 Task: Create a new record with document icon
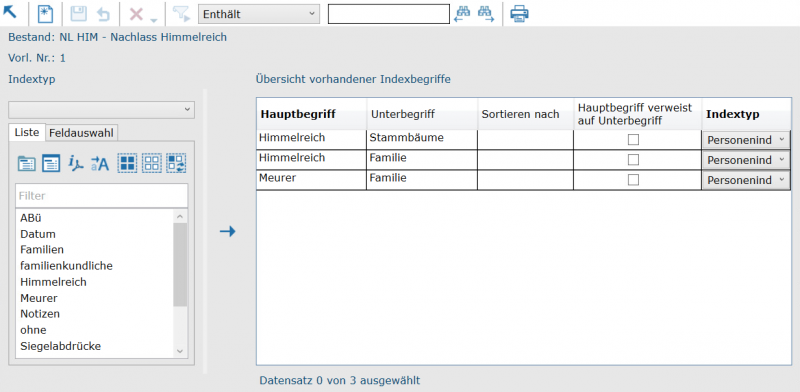(45, 14)
